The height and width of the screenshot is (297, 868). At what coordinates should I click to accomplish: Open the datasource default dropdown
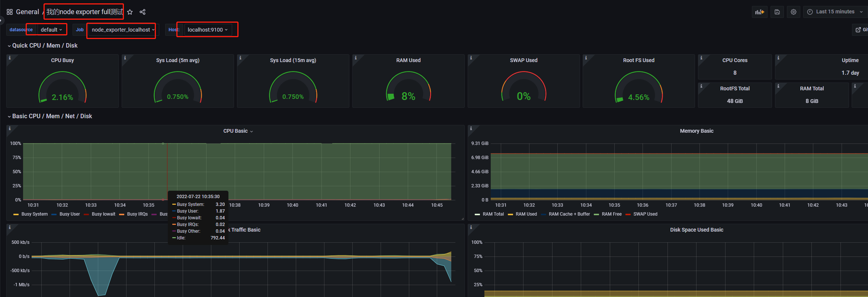51,30
